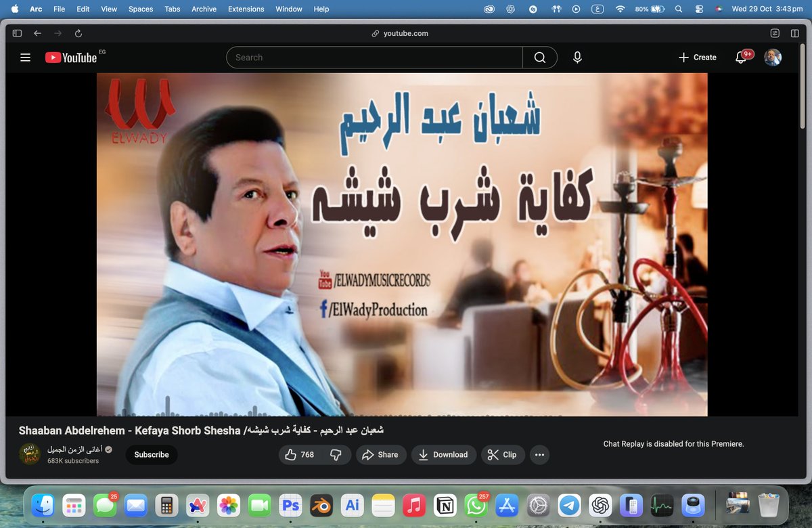Open Music app from the dock
The height and width of the screenshot is (528, 812).
(414, 505)
